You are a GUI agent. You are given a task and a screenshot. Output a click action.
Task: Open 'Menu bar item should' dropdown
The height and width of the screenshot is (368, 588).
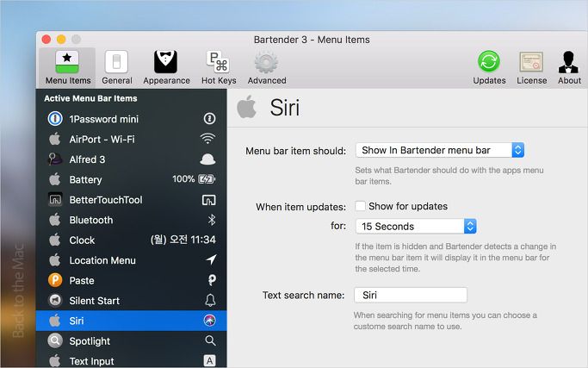(x=440, y=150)
